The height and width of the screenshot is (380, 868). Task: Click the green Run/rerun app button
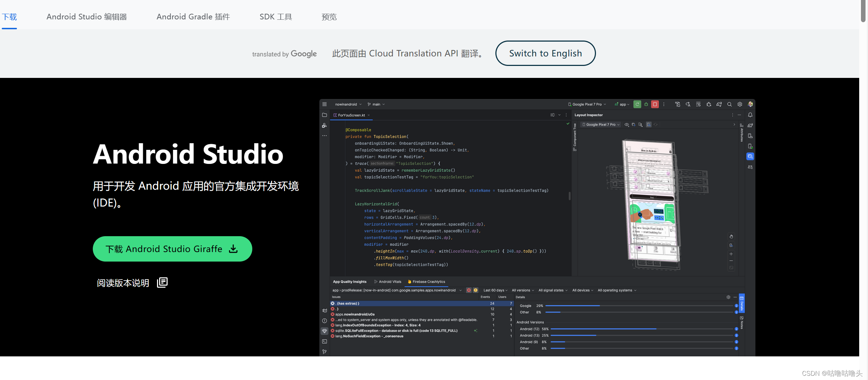pos(637,104)
